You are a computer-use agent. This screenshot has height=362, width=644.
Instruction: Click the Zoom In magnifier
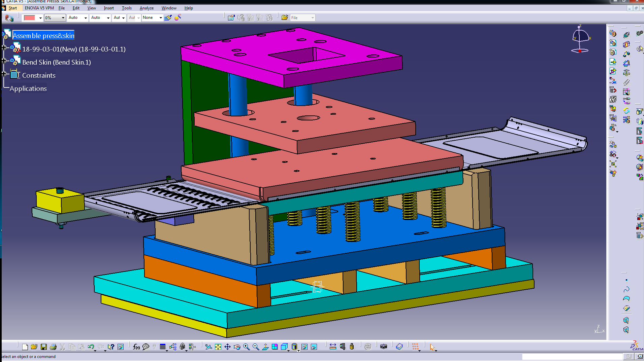247,347
